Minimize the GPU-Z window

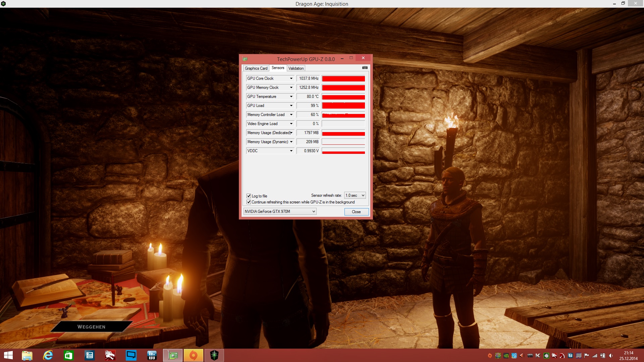click(342, 58)
